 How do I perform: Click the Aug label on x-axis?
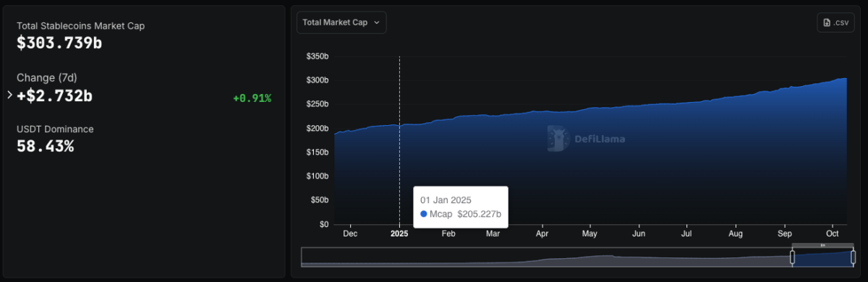click(736, 234)
